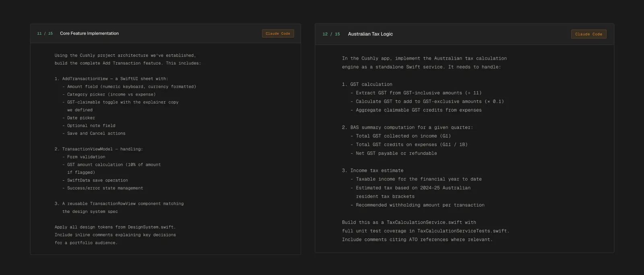This screenshot has width=644, height=275.
Task: Click 'for a portfolio audience.' line
Action: click(x=86, y=243)
